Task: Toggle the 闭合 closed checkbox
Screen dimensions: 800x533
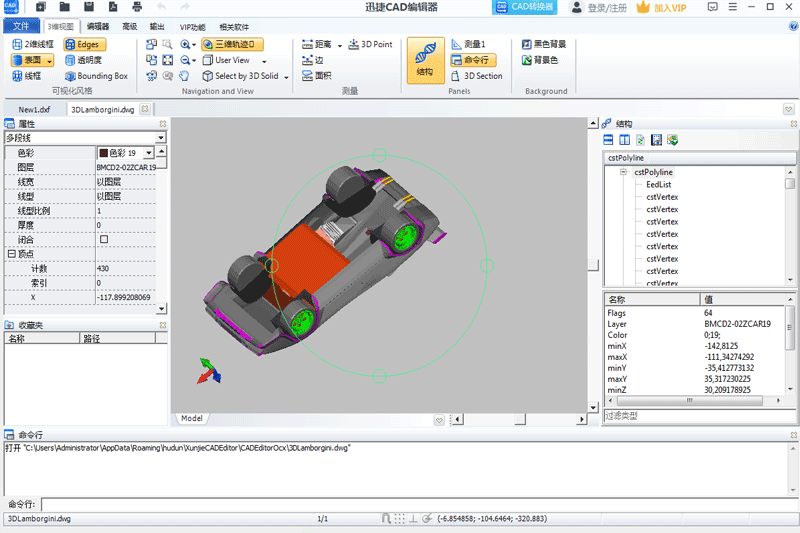Action: coord(104,239)
